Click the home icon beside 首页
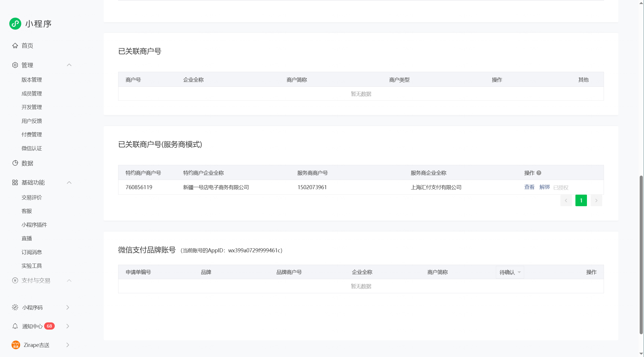644x357 pixels. [15, 46]
